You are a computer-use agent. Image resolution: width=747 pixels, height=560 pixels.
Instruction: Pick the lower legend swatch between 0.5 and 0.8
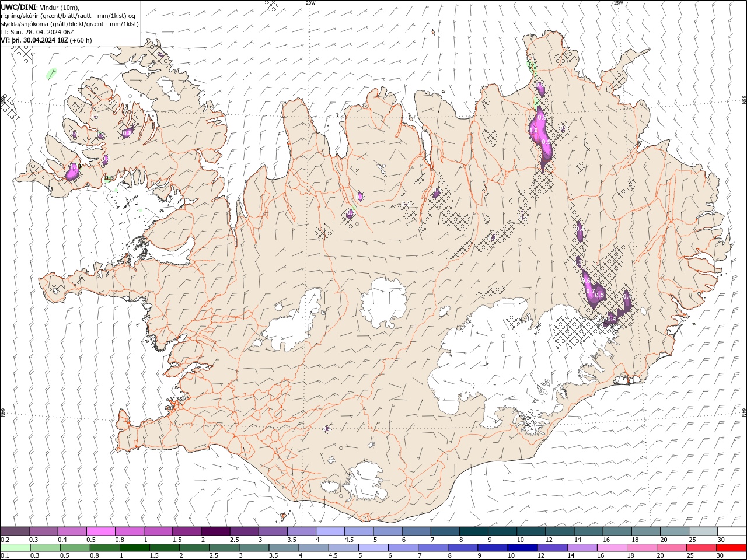click(75, 548)
